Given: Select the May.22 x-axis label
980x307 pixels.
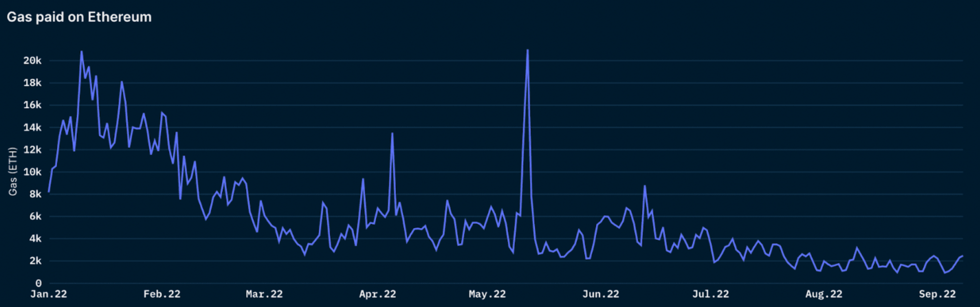Looking at the screenshot, I should point(487,294).
